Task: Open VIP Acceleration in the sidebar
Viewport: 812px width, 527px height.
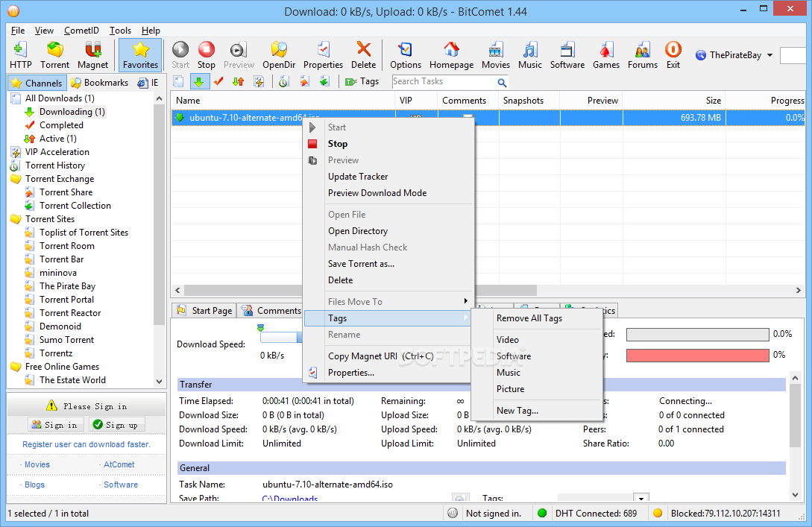Action: pyautogui.click(x=57, y=152)
